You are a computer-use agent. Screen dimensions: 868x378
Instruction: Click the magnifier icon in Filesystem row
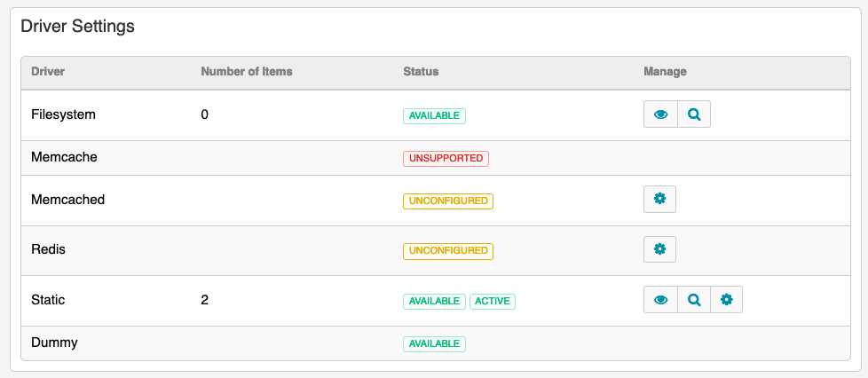[x=694, y=114]
